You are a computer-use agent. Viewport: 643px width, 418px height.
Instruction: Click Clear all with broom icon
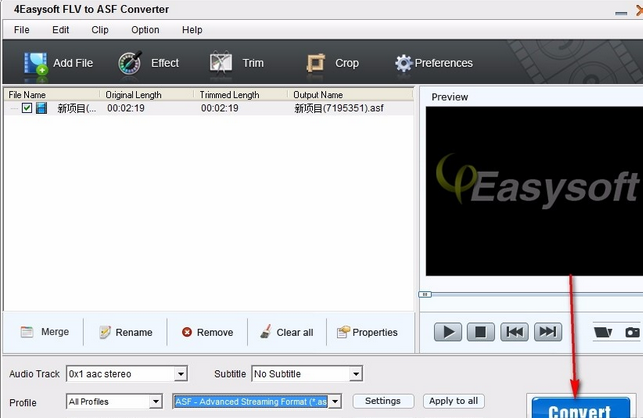tap(287, 332)
